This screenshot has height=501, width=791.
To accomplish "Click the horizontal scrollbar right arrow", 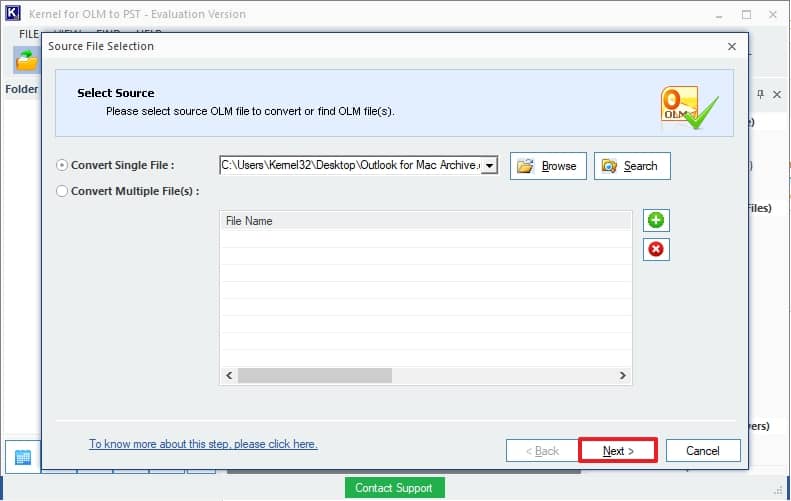I will (623, 375).
